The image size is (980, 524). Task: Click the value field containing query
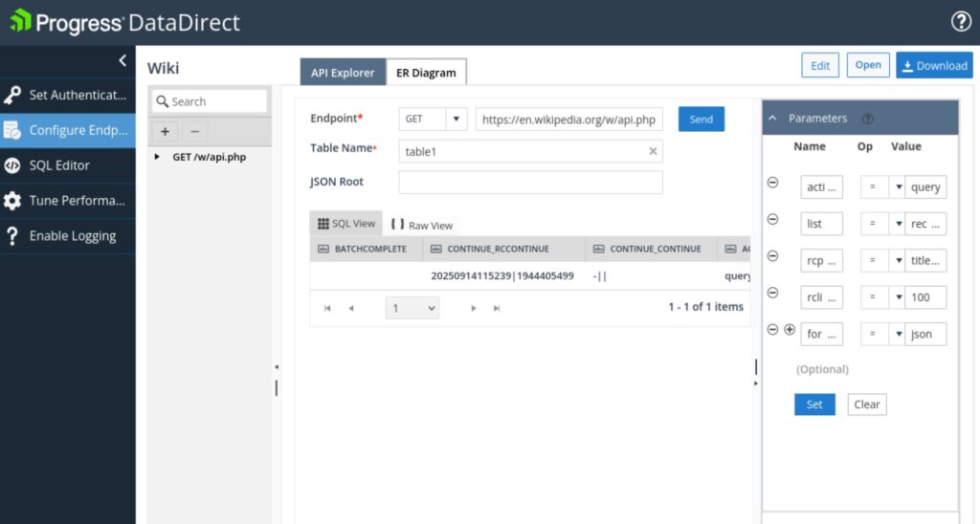click(x=925, y=186)
